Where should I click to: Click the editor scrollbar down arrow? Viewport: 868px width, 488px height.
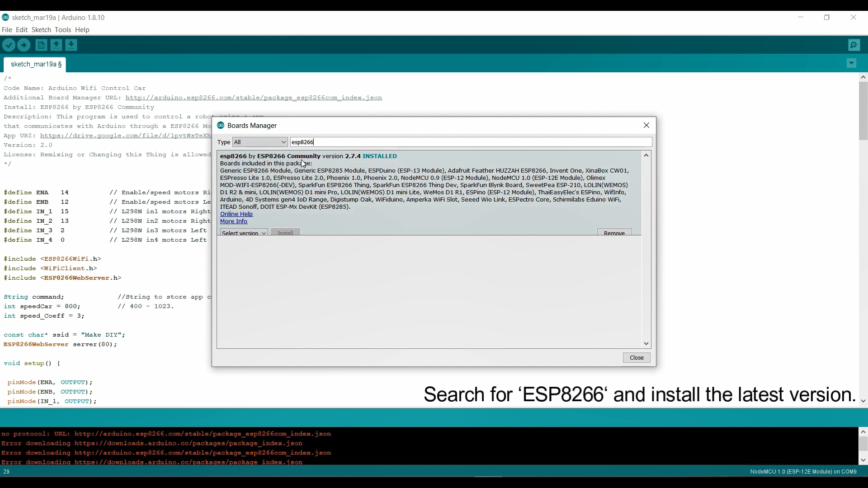tap(863, 401)
